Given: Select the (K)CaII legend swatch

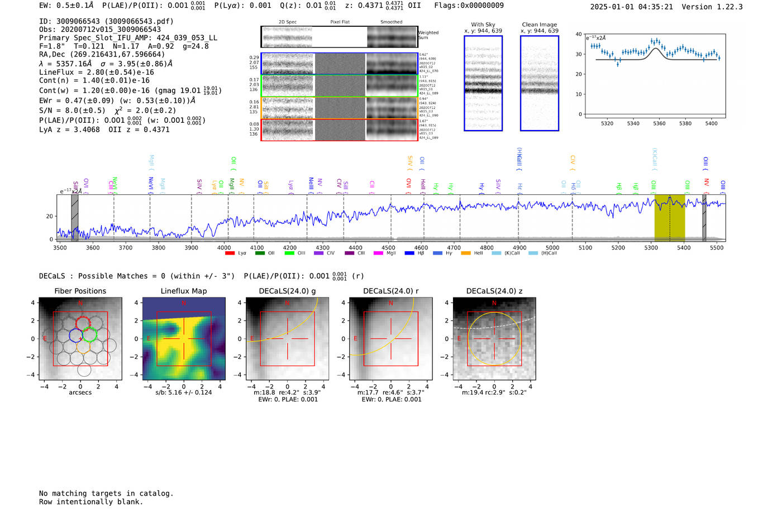Looking at the screenshot, I should pos(497,253).
